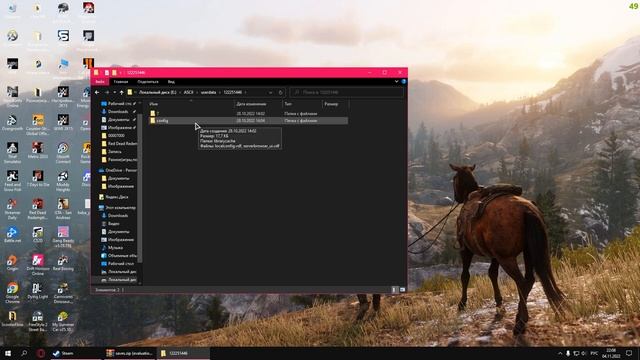The width and height of the screenshot is (640, 360).
Task: Open the Dying Light desktop shortcut
Action: [x=38, y=292]
